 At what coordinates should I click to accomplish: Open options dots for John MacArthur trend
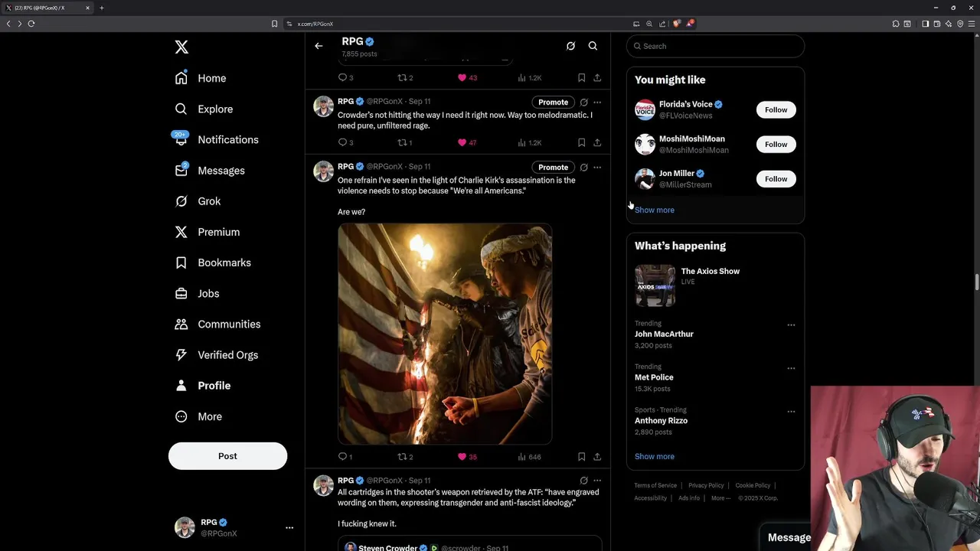[791, 324]
